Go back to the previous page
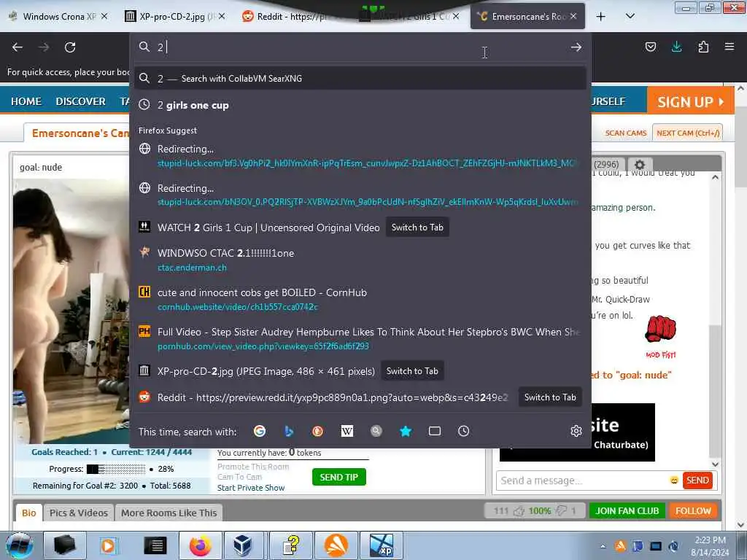 (18, 47)
